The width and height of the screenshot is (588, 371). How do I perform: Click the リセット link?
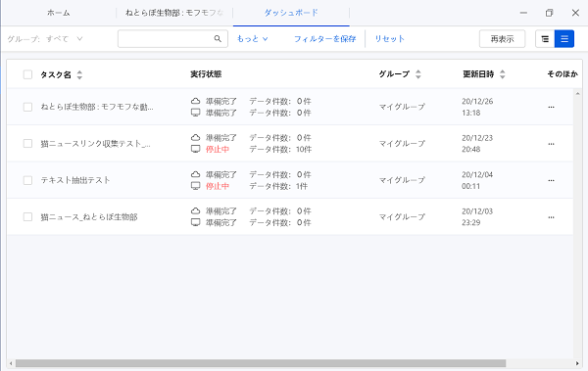[390, 38]
